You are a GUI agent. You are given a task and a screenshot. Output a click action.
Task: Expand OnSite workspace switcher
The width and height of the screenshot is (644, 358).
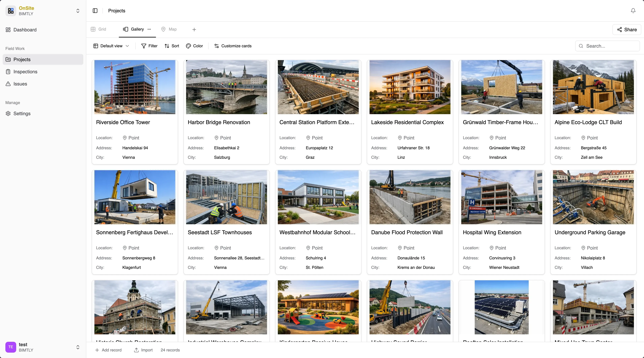point(78,11)
